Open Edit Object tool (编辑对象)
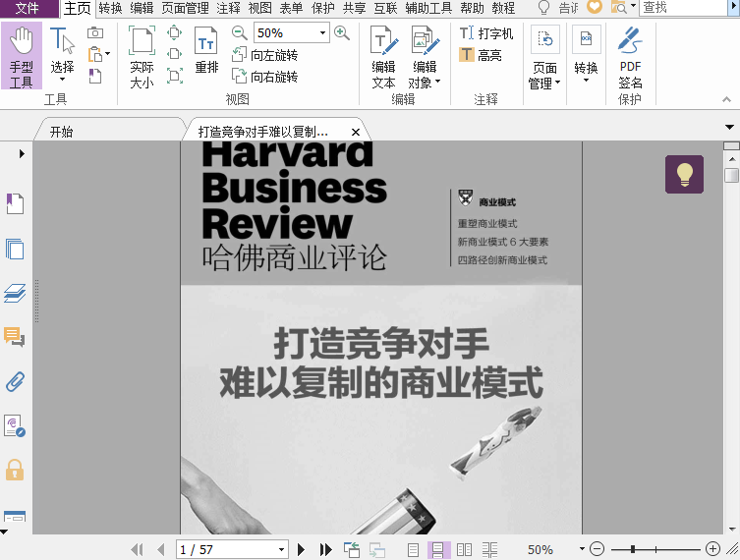This screenshot has width=740, height=560. [425, 58]
